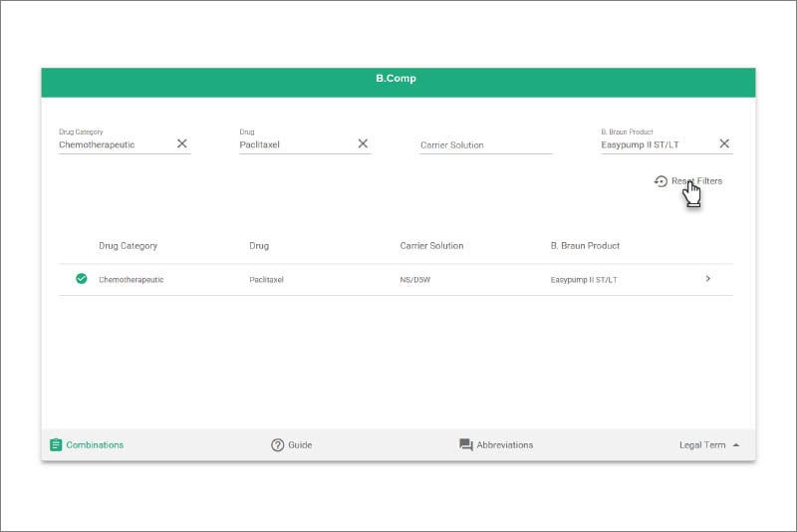Clear the B. Braun Product filter

(724, 143)
